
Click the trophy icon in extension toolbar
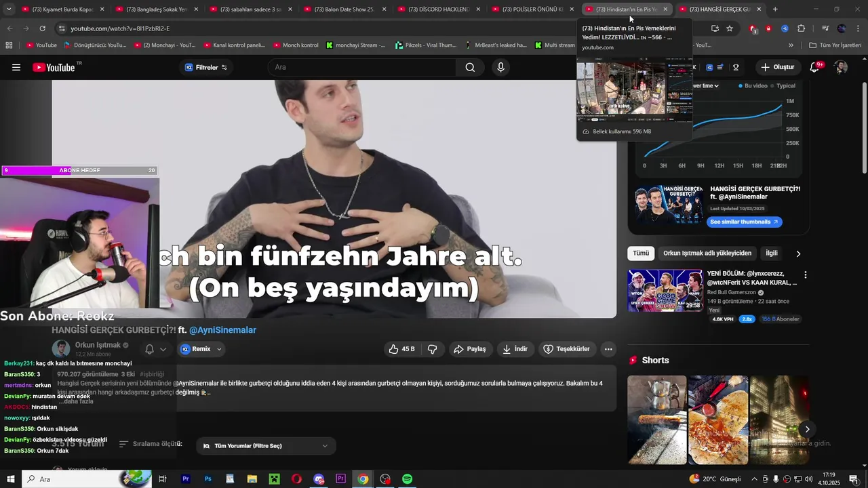click(x=736, y=67)
